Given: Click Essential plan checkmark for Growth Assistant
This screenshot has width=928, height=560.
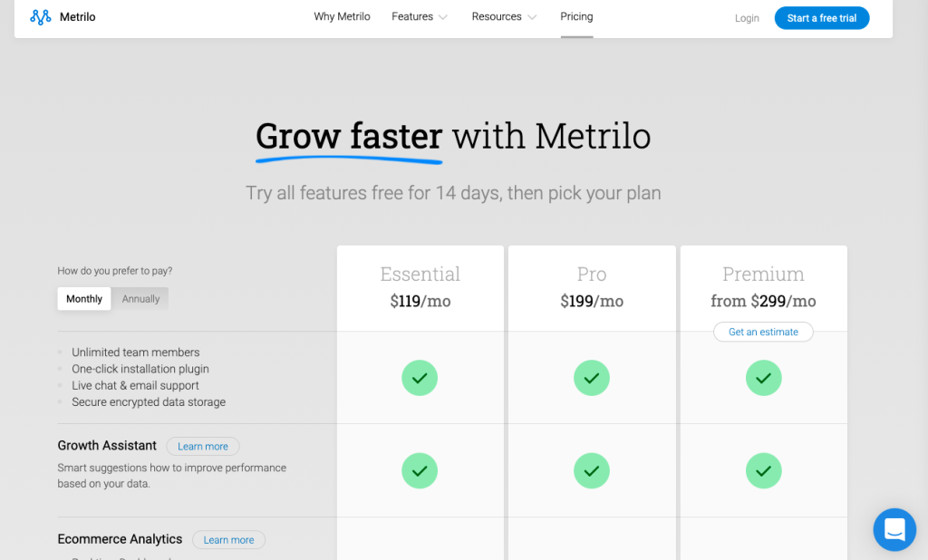Looking at the screenshot, I should [x=420, y=471].
